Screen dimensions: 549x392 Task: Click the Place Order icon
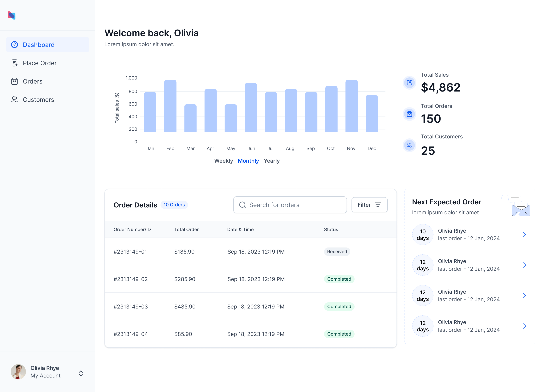pyautogui.click(x=14, y=63)
